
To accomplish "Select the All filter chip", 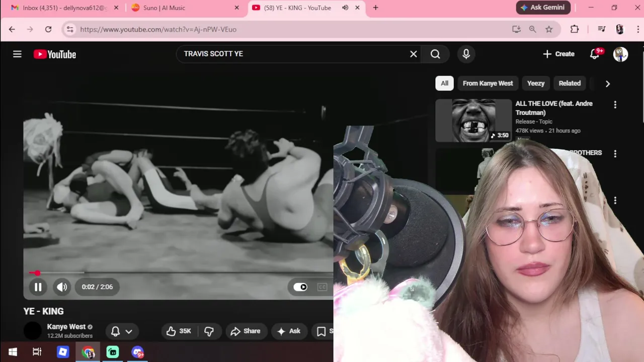I will click(x=445, y=83).
